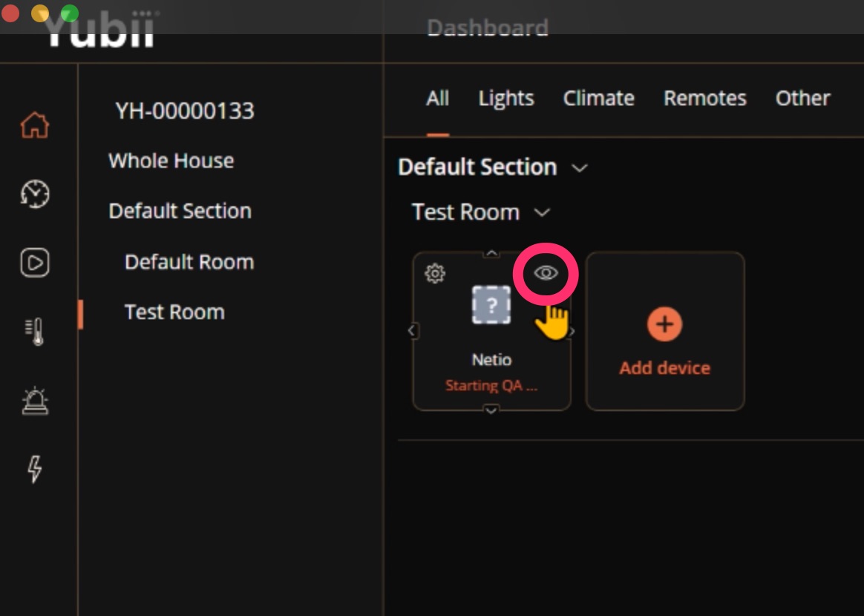Viewport: 864px width, 616px height.
Task: Click the orange plus Add device icon
Action: [x=664, y=324]
